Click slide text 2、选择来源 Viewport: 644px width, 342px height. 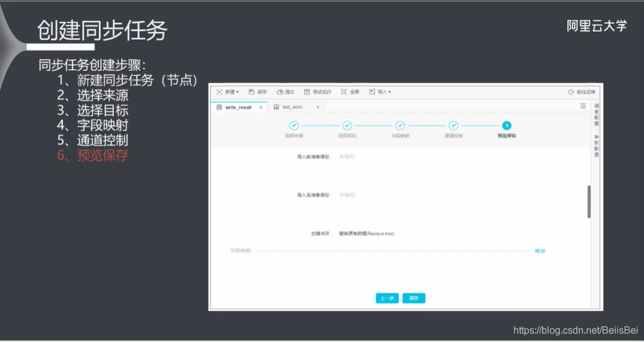pos(93,95)
